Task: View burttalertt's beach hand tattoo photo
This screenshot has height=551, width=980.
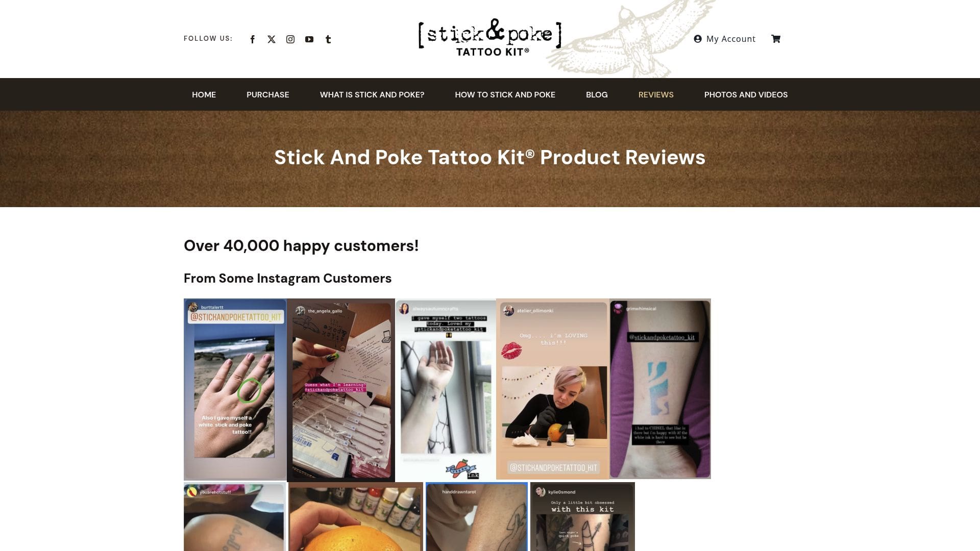Action: pyautogui.click(x=235, y=390)
